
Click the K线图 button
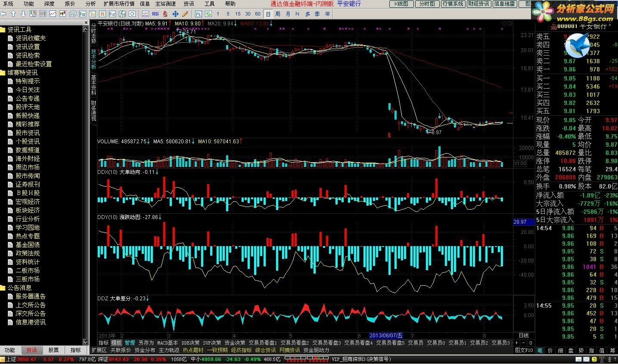click(401, 4)
